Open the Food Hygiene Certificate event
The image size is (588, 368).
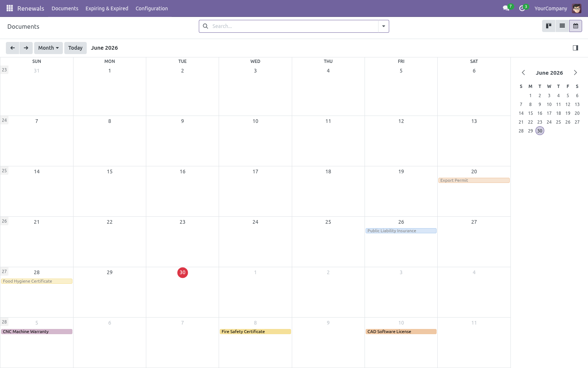(37, 281)
